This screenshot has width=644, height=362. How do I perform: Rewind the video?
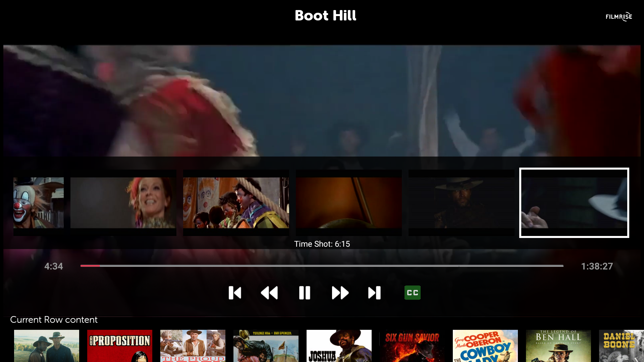tap(269, 292)
